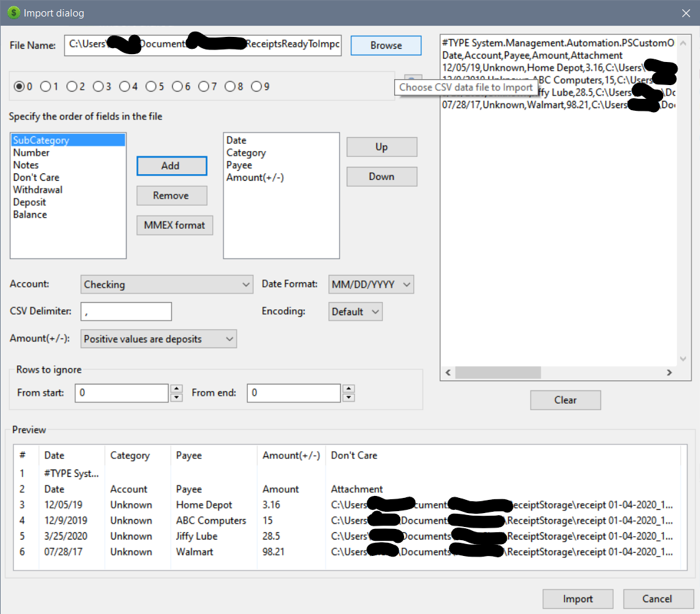Viewport: 700px width, 614px height.
Task: Select radio button 6
Action: point(177,86)
